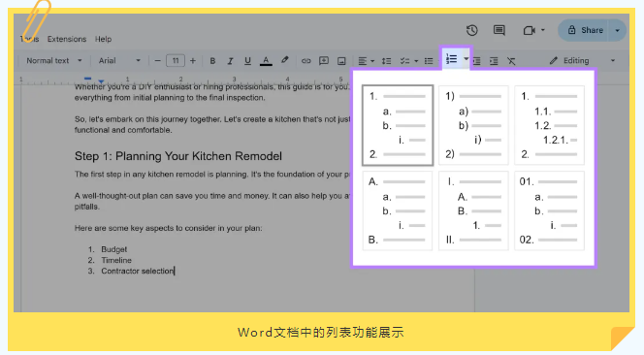644x355 pixels.
Task: Open the Share options dropdown arrow
Action: point(617,30)
